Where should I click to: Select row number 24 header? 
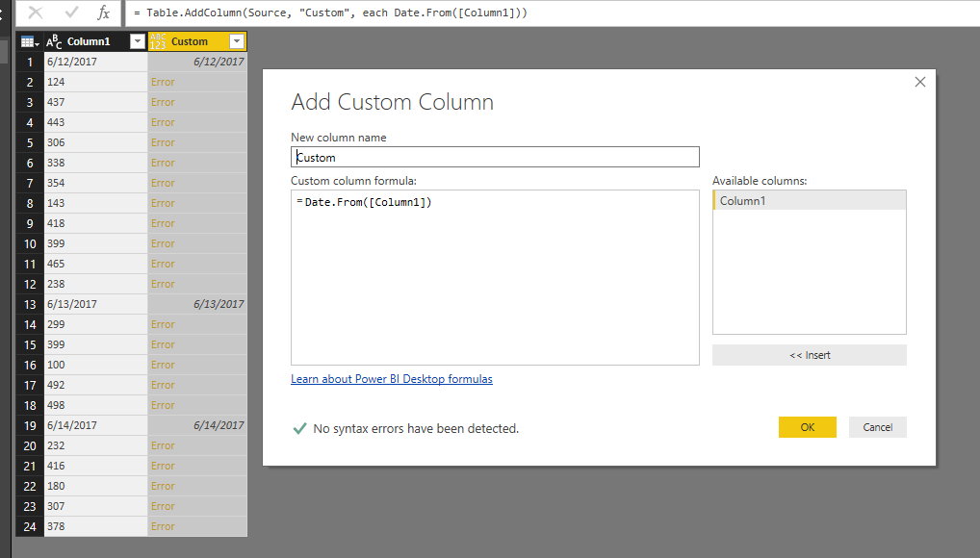click(30, 526)
